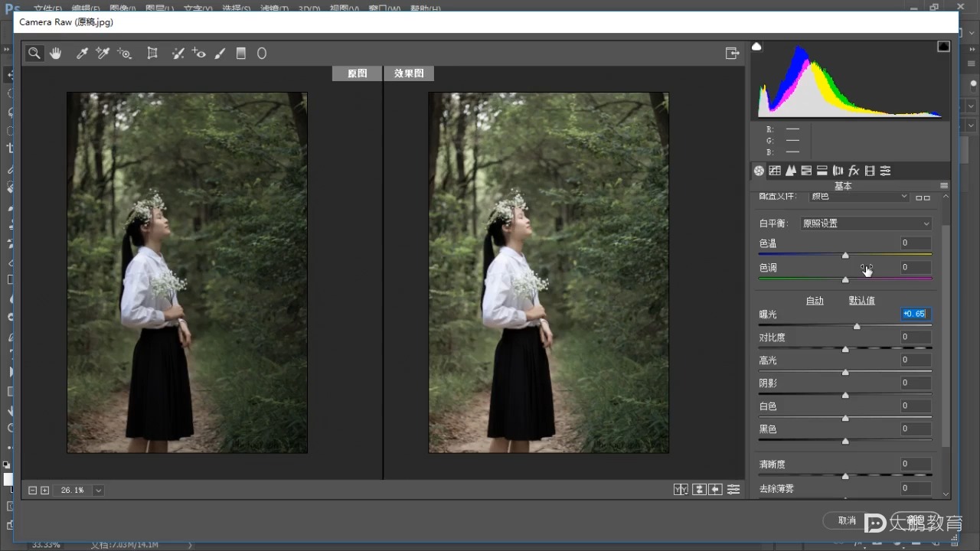Click the 色调 tint slider handle
Viewport: 980px width, 551px height.
coord(845,280)
